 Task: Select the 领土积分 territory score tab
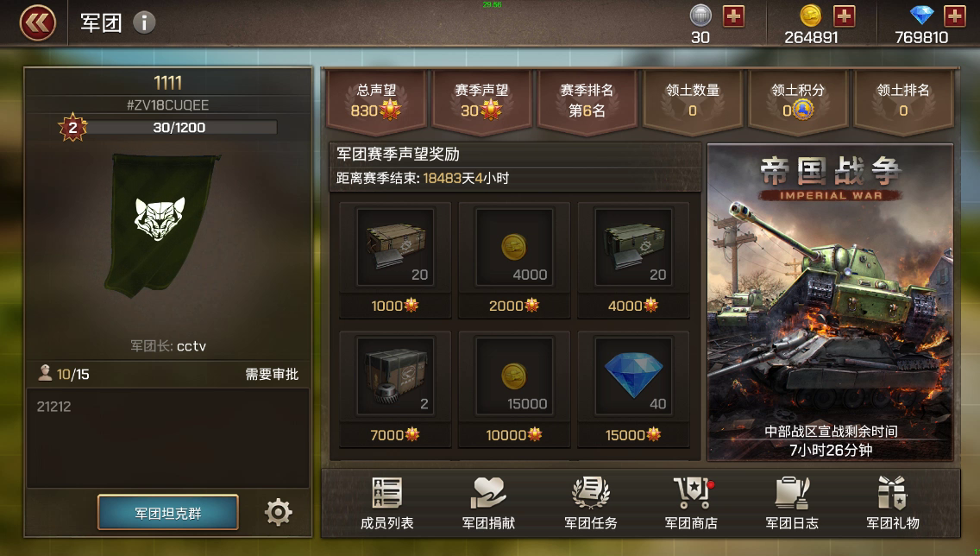point(797,100)
